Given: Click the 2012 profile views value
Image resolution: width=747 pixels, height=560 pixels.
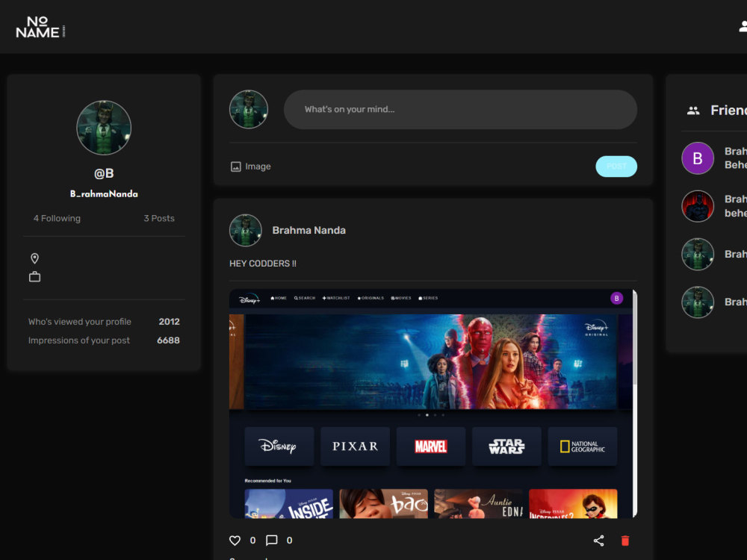Looking at the screenshot, I should coord(169,322).
